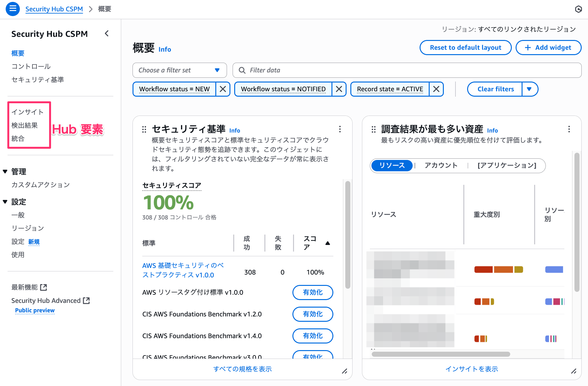Open リージョン settings
This screenshot has height=386, width=588.
(x=28, y=228)
